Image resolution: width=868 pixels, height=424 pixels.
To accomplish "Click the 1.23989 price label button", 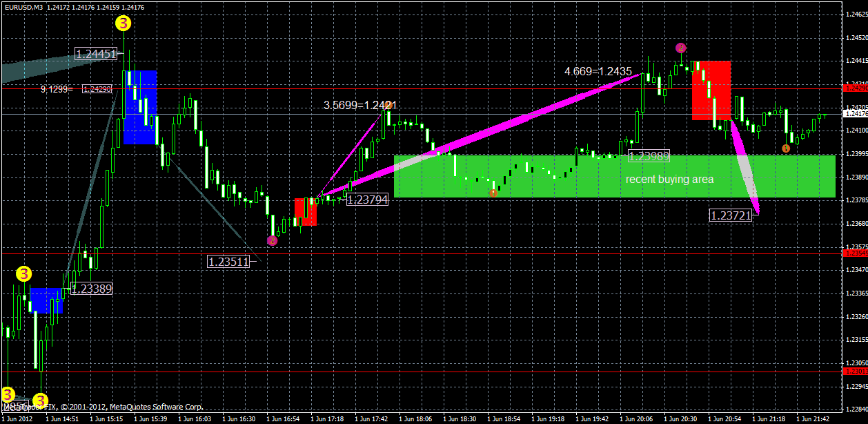I will 647,155.
